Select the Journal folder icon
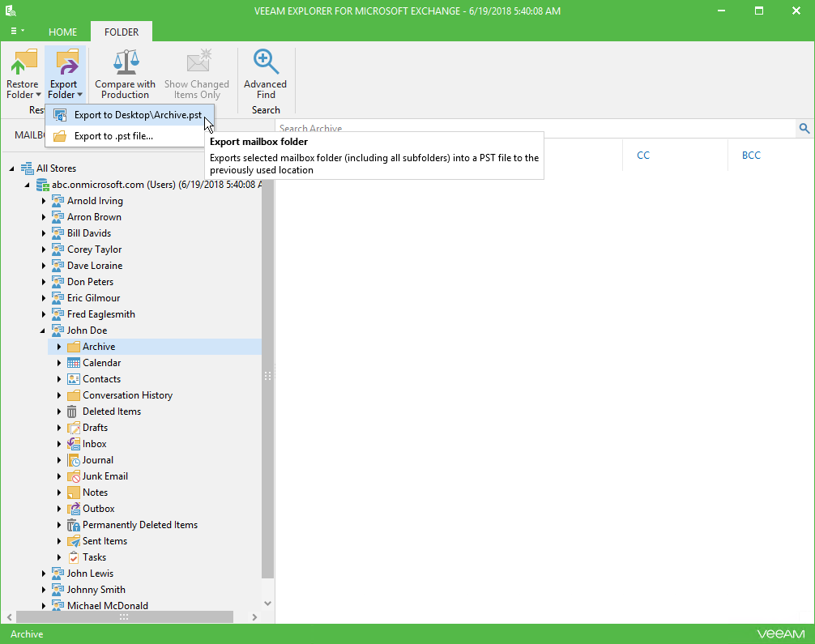 74,460
